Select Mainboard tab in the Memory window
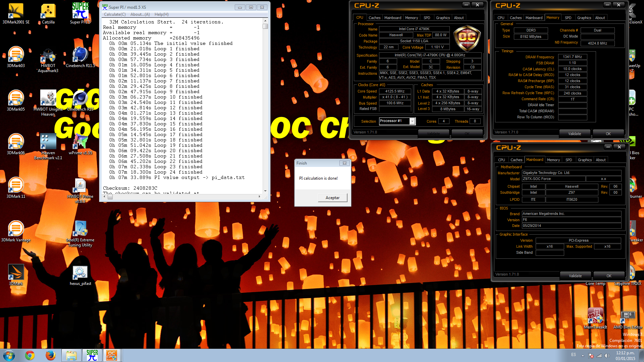This screenshot has height=362, width=644. click(x=534, y=18)
